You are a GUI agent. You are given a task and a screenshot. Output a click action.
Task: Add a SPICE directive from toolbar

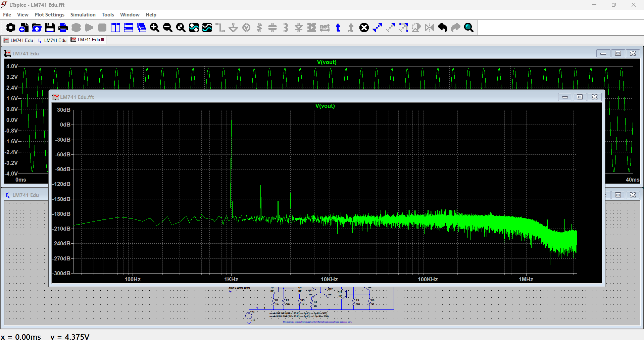click(351, 28)
